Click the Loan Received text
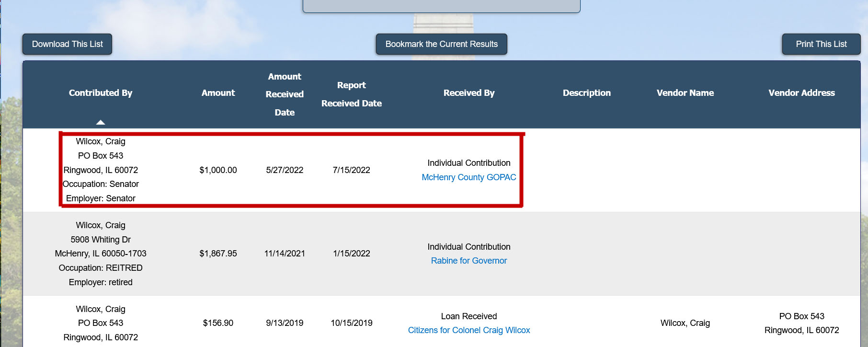This screenshot has height=347, width=868. pyautogui.click(x=468, y=316)
